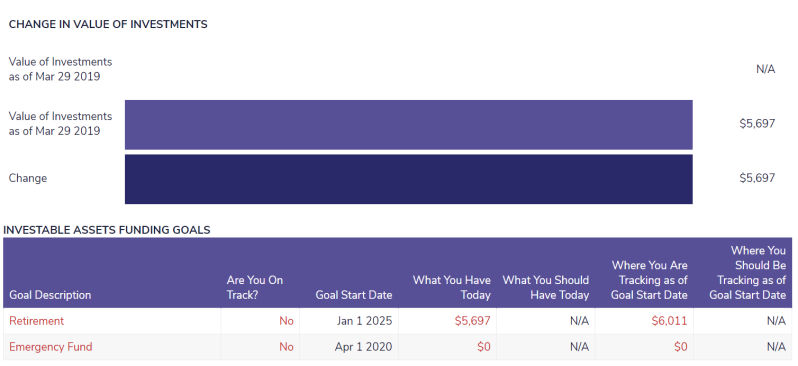
Task: Click the Jan 1 2025 start date
Action: pyautogui.click(x=364, y=321)
